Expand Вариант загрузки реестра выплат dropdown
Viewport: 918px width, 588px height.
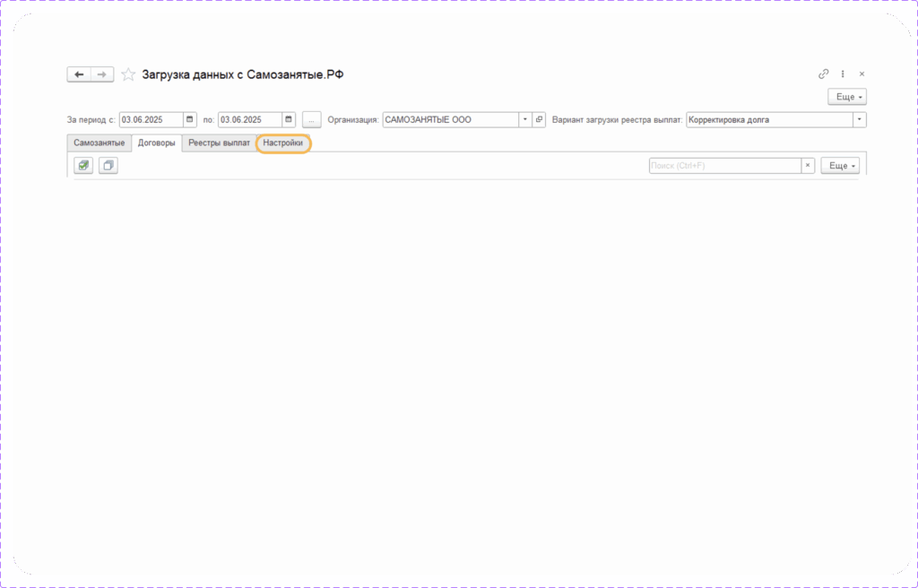click(860, 119)
